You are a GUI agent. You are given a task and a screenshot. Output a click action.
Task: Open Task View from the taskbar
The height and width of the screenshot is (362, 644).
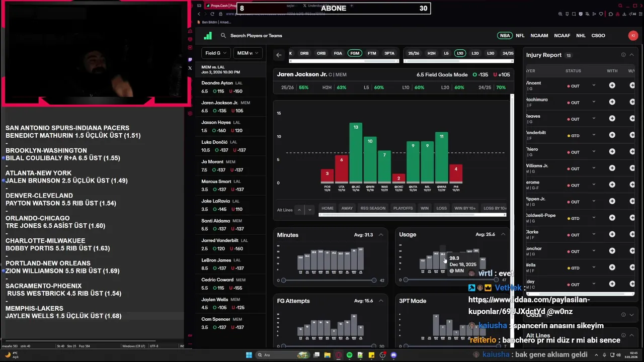point(316,355)
